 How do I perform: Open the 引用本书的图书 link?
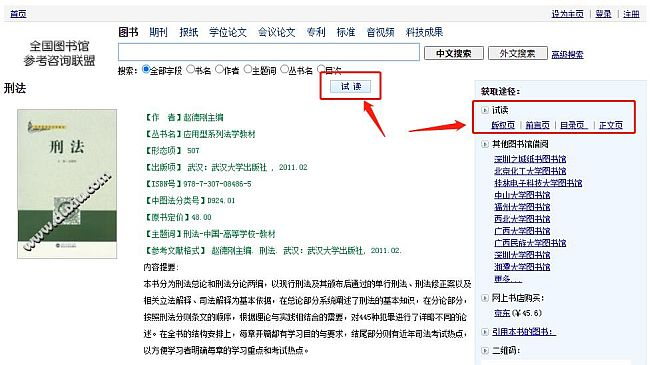click(x=524, y=332)
